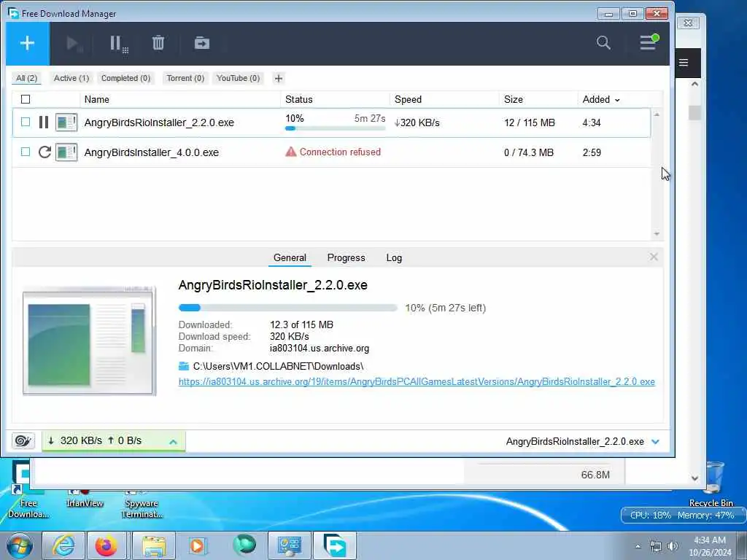Delete selected download with trash icon
747x560 pixels.
[x=158, y=43]
